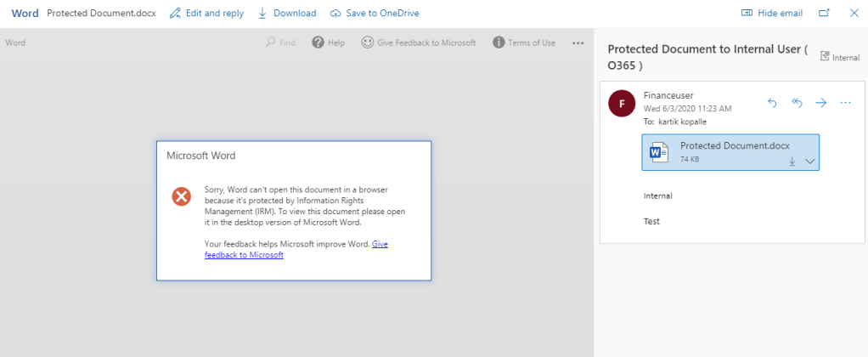Open more email actions ellipsis
868x357 pixels.
[845, 103]
